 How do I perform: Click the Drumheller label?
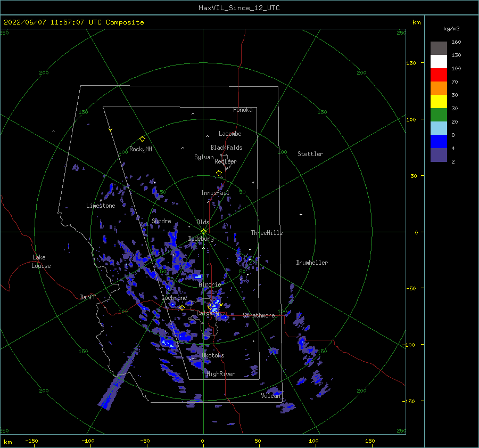[x=312, y=263]
